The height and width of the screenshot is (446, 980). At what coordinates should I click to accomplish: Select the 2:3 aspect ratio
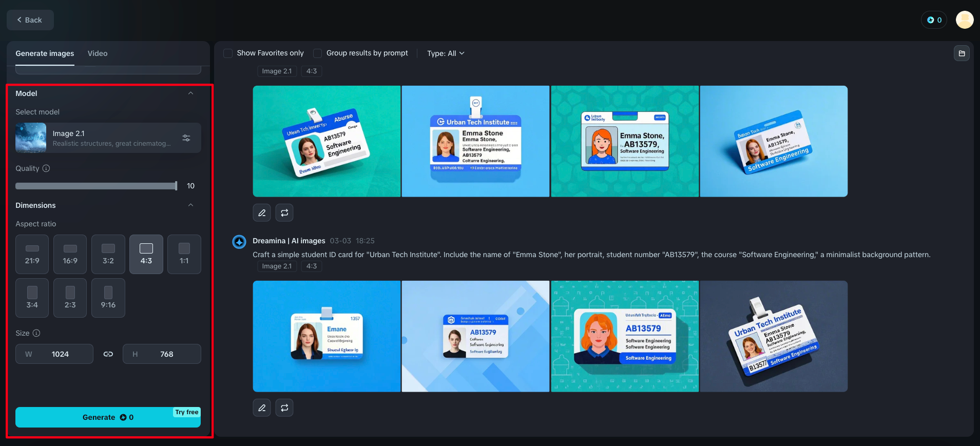(x=70, y=298)
